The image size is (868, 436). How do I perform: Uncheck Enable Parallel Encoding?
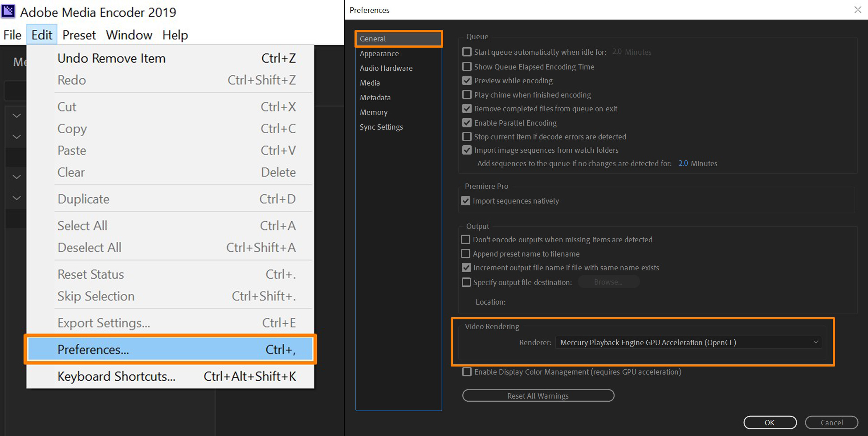(x=467, y=123)
